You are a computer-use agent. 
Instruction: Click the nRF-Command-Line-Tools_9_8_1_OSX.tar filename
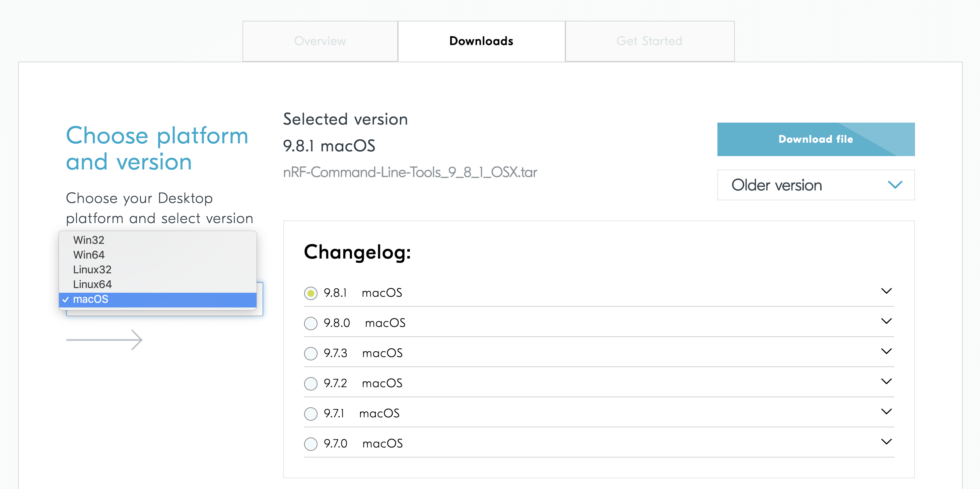410,172
